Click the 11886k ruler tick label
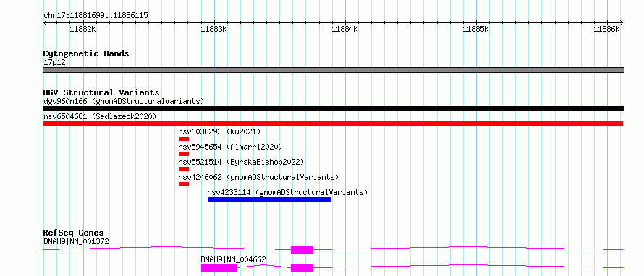644x276 pixels. [606, 29]
